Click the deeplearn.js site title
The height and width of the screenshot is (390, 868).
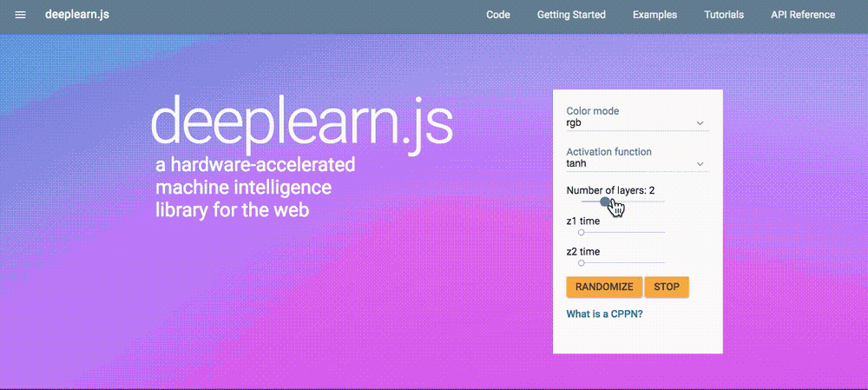[77, 15]
